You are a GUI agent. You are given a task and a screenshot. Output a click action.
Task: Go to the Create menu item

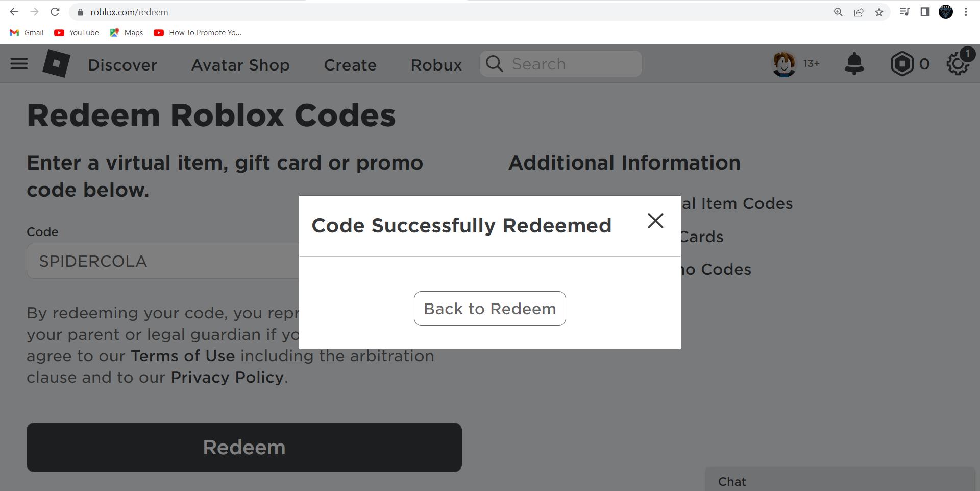tap(350, 65)
